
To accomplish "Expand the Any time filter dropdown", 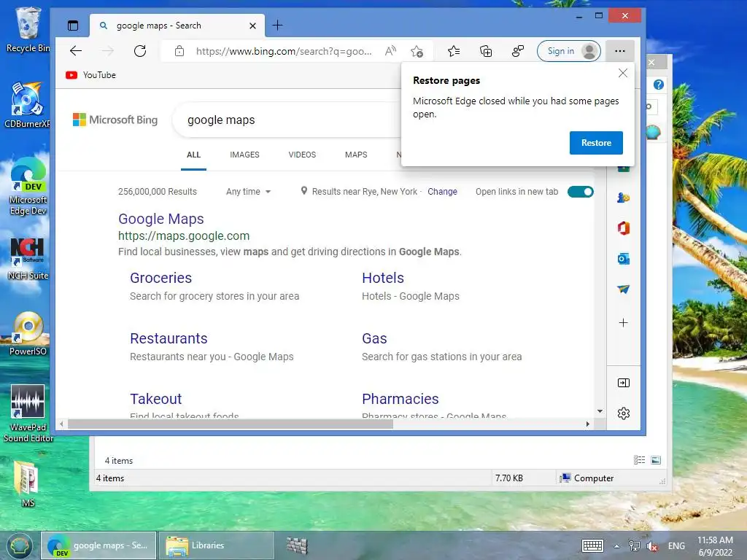I will coord(248,192).
